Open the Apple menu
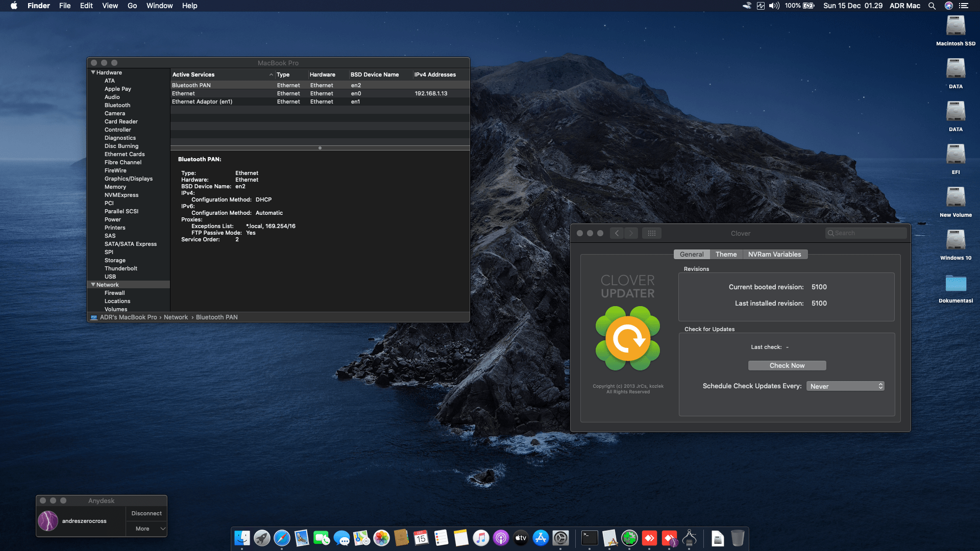This screenshot has width=980, height=551. pos(14,6)
